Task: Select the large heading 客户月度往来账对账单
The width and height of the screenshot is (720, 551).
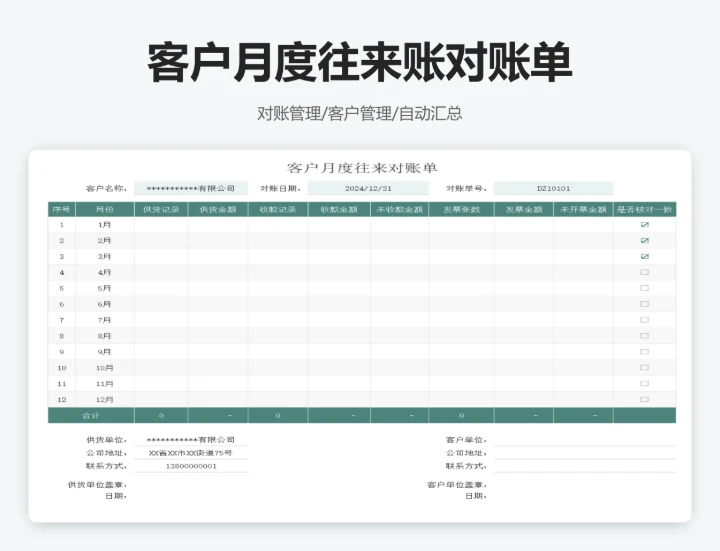Action: (x=360, y=62)
